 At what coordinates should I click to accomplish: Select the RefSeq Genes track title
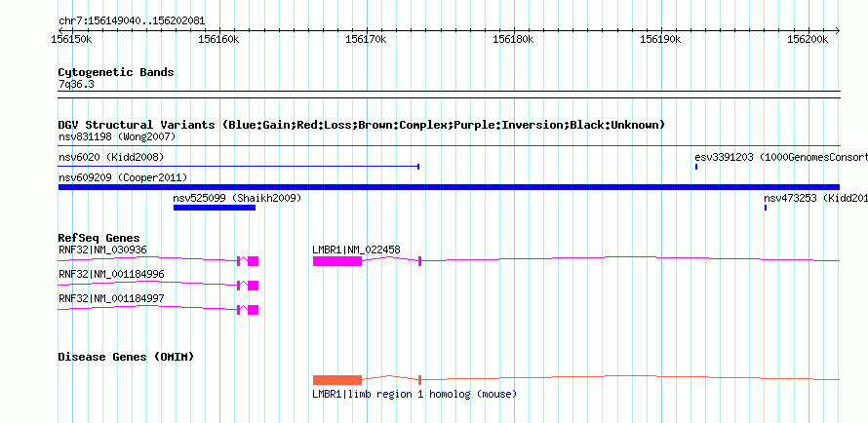point(99,239)
